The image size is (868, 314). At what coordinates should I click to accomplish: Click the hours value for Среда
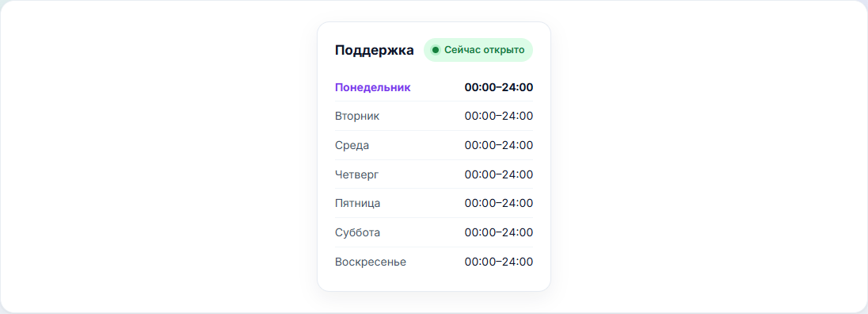pos(499,146)
